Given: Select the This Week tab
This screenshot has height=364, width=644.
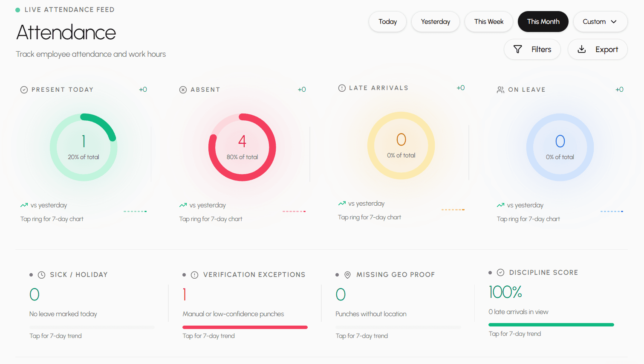Looking at the screenshot, I should [x=489, y=21].
